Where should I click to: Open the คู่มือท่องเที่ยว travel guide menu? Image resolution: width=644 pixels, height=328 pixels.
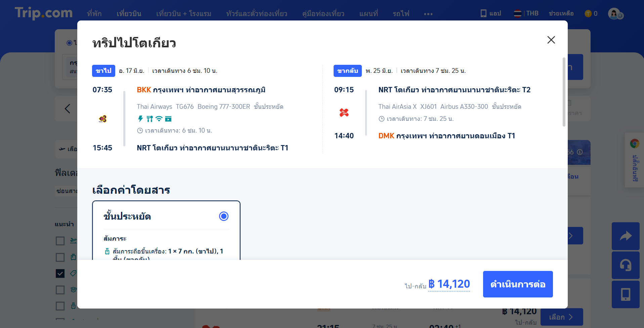coord(323,13)
